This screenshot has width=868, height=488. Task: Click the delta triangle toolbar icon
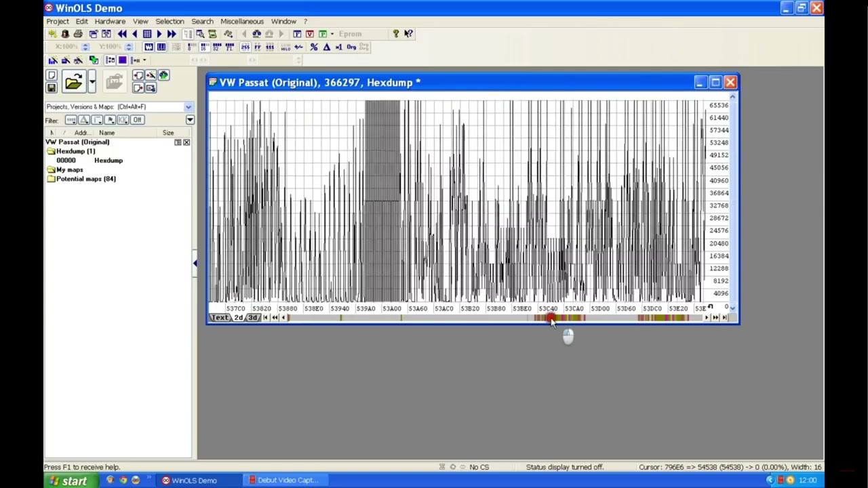tap(327, 47)
